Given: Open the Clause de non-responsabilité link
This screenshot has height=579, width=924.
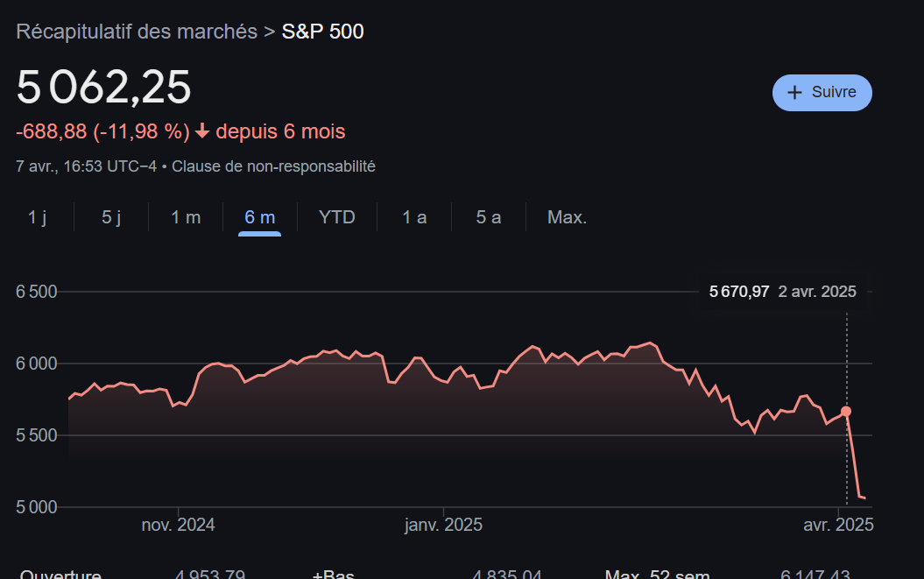Looking at the screenshot, I should click(273, 166).
